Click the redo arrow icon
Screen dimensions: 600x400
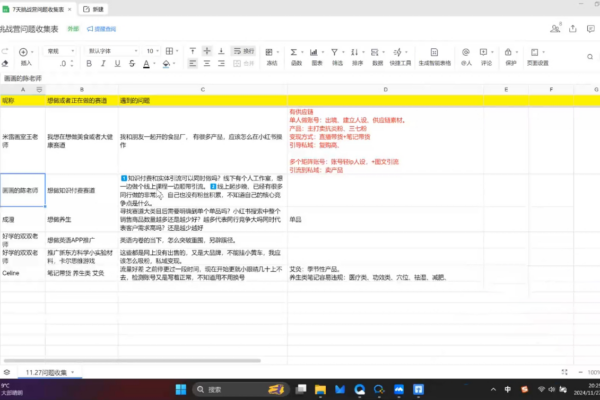5,51
